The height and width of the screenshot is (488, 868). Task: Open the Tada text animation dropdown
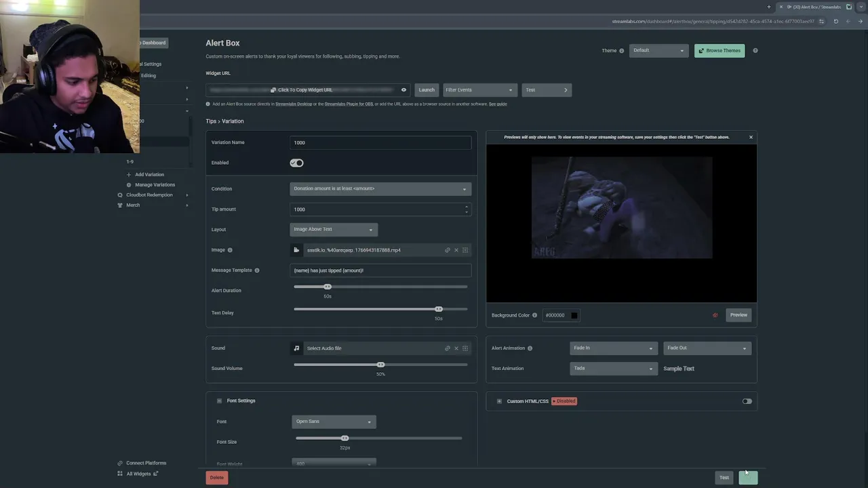pyautogui.click(x=613, y=369)
